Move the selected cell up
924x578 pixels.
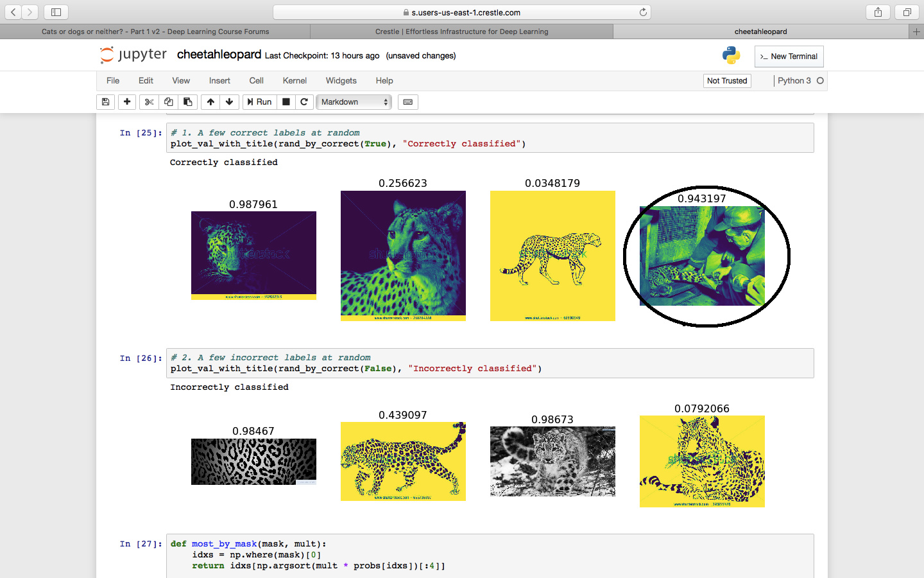coord(210,102)
